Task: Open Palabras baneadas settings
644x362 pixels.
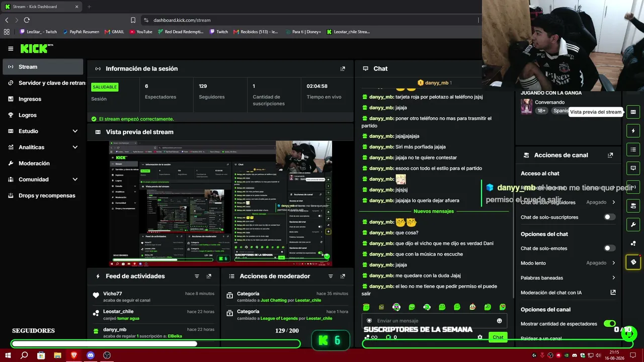Action: pyautogui.click(x=568, y=278)
